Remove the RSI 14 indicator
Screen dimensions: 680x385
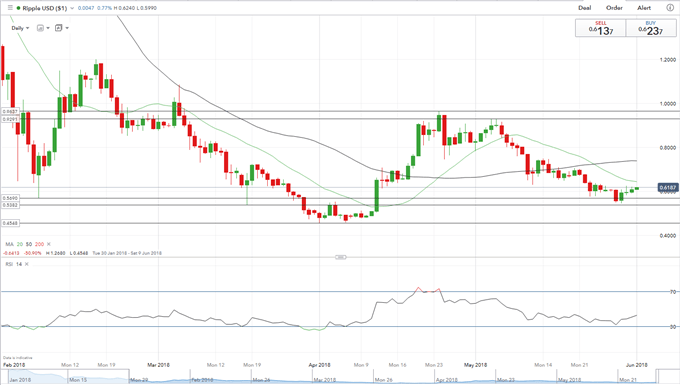click(x=26, y=264)
